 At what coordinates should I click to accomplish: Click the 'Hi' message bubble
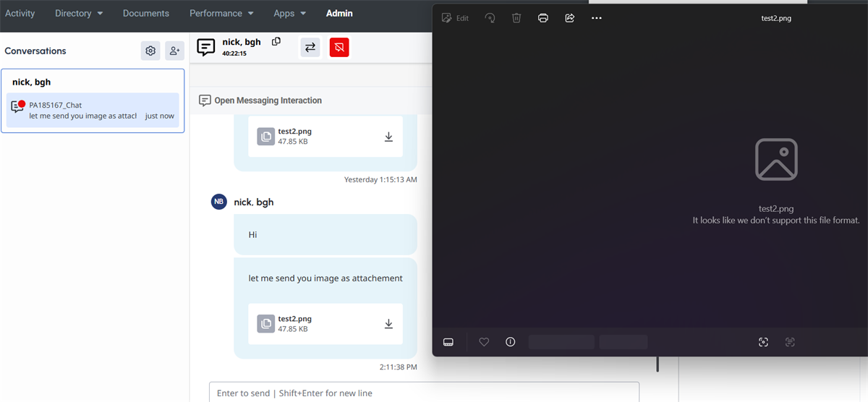click(x=325, y=234)
